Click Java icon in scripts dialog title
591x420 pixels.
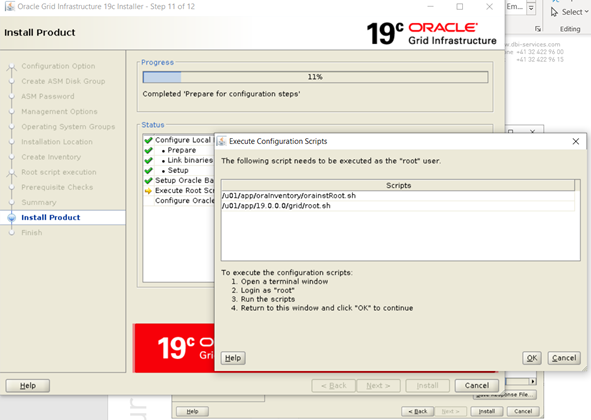click(222, 141)
